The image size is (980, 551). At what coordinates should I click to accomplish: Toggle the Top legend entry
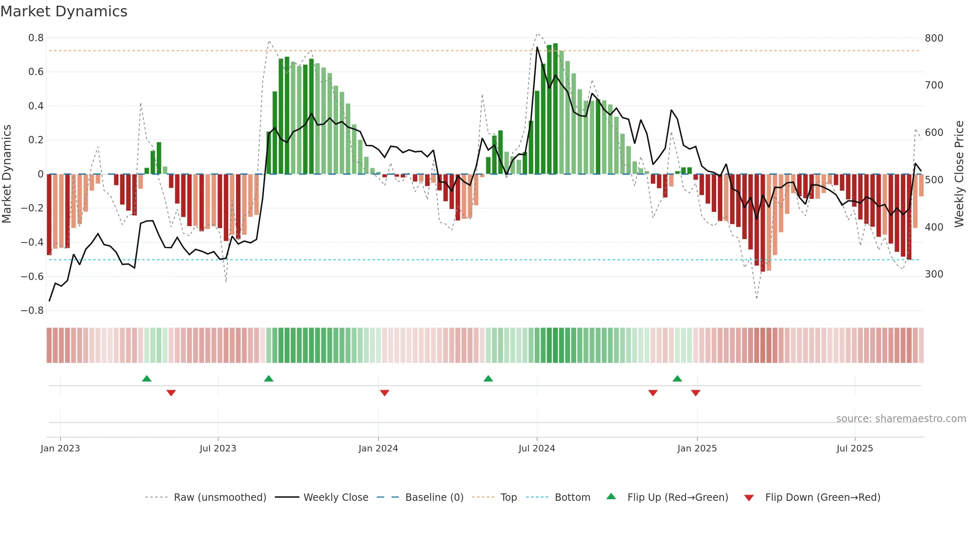tap(494, 497)
